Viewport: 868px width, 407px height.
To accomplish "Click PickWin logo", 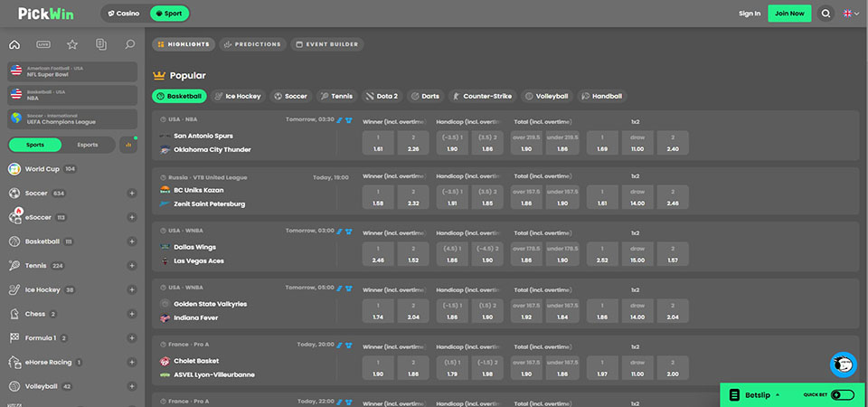I will pos(46,14).
